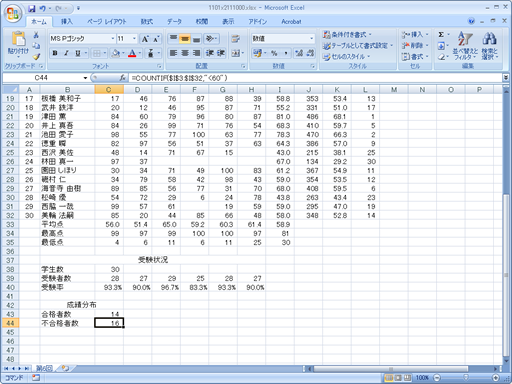Open Cell Styles (セルのスタイル) menu
512x384 pixels.
click(x=346, y=57)
